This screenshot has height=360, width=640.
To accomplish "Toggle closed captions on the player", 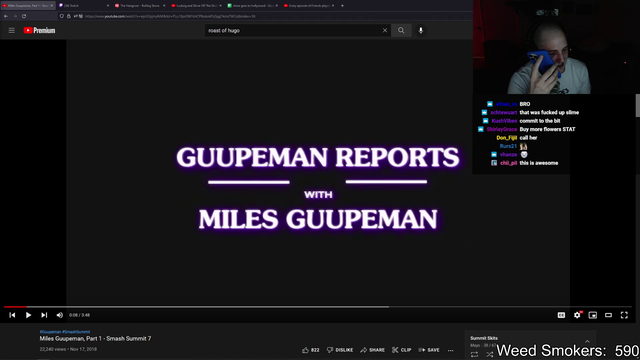I will coord(562,315).
